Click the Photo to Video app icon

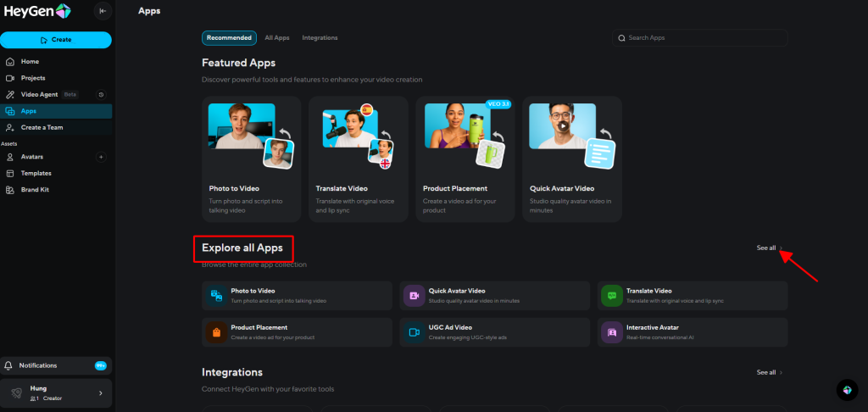point(215,295)
